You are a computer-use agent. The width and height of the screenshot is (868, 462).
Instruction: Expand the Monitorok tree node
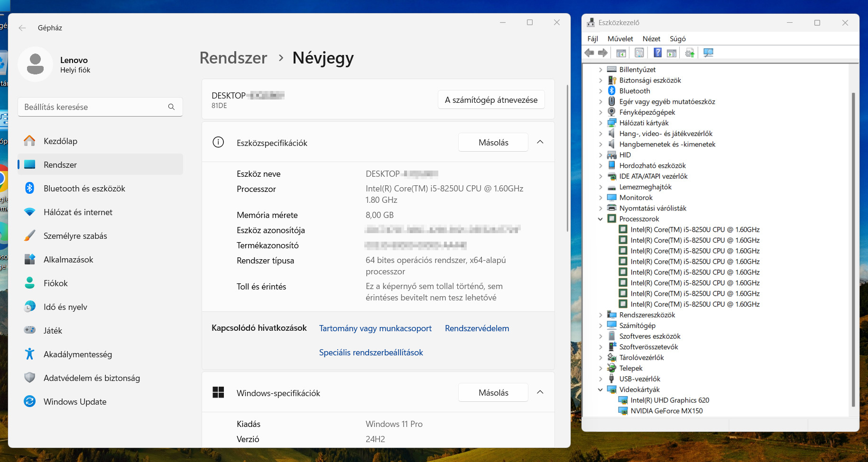600,198
